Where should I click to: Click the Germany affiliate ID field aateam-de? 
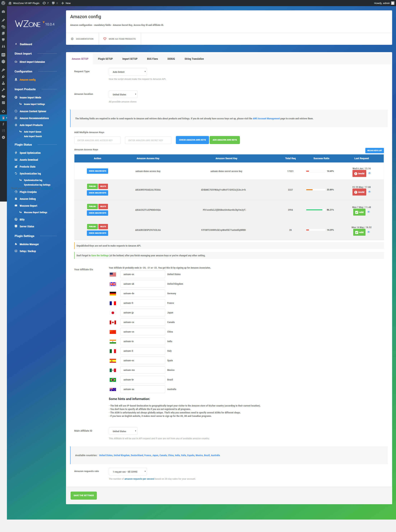[x=143, y=293]
